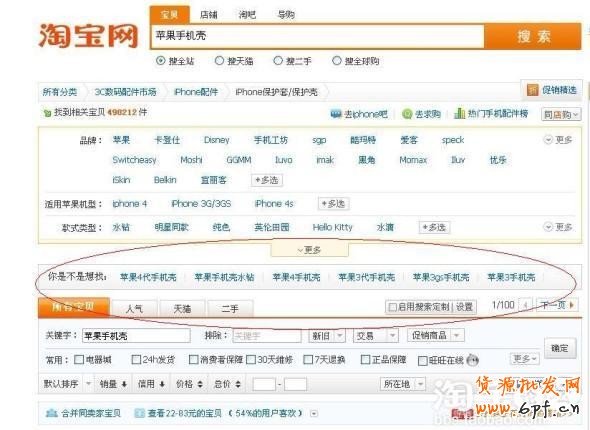Viewport: 590px width, 430px height.
Task: Go to previous page arrow
Action: 526,305
